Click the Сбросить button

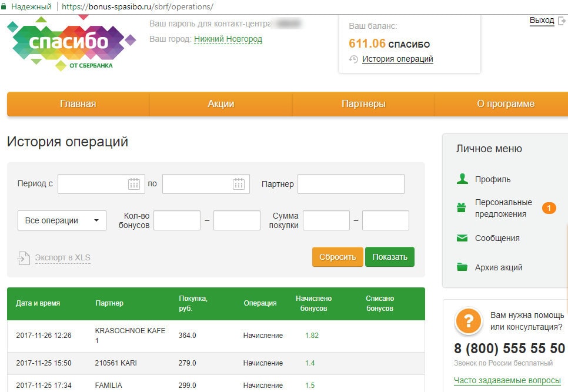[x=338, y=257]
